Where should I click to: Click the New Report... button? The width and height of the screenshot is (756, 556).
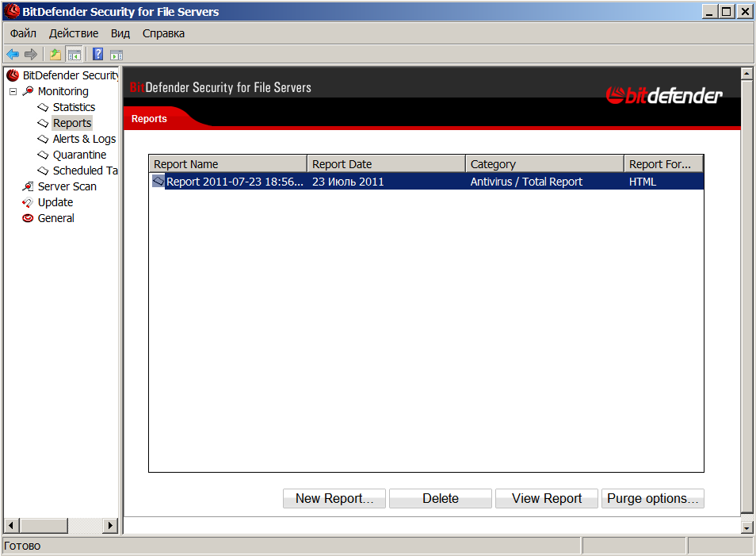click(334, 499)
